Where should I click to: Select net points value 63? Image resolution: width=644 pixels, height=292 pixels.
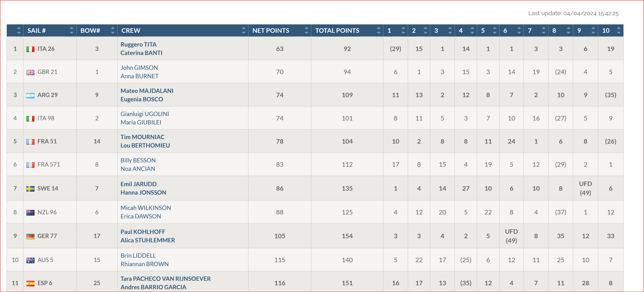coord(280,49)
